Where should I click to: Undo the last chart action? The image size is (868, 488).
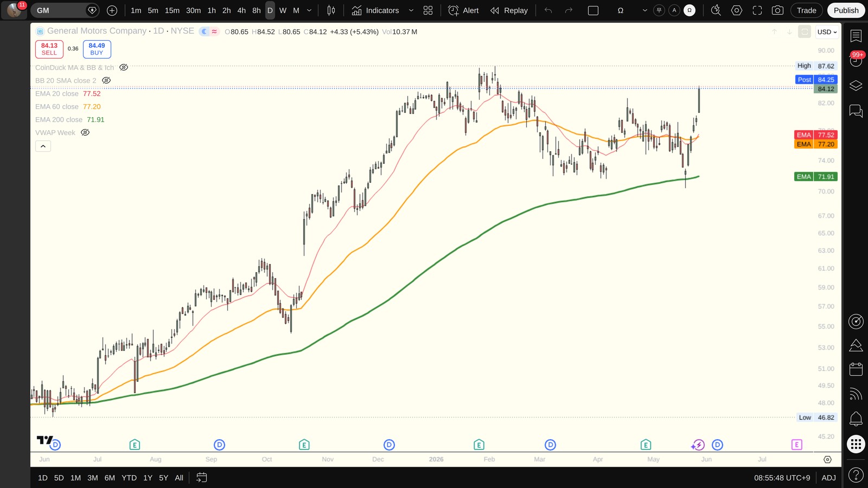tap(548, 10)
